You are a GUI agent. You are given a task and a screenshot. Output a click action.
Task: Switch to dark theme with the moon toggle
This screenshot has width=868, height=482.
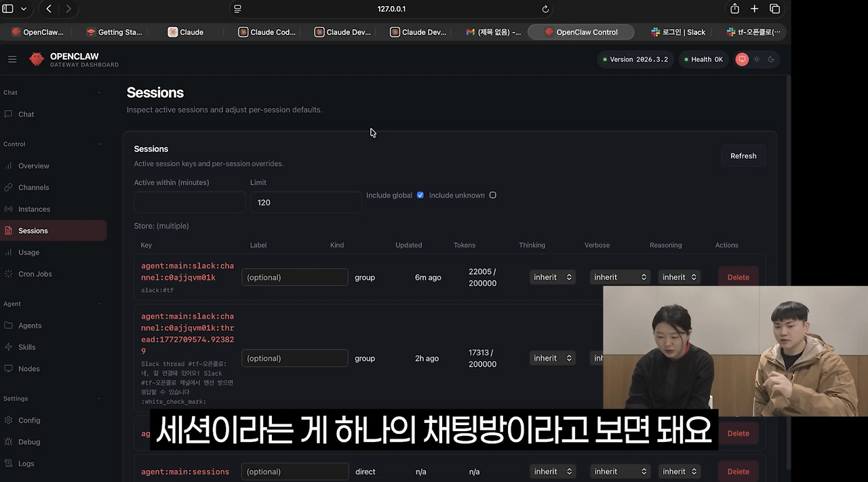[x=770, y=59]
